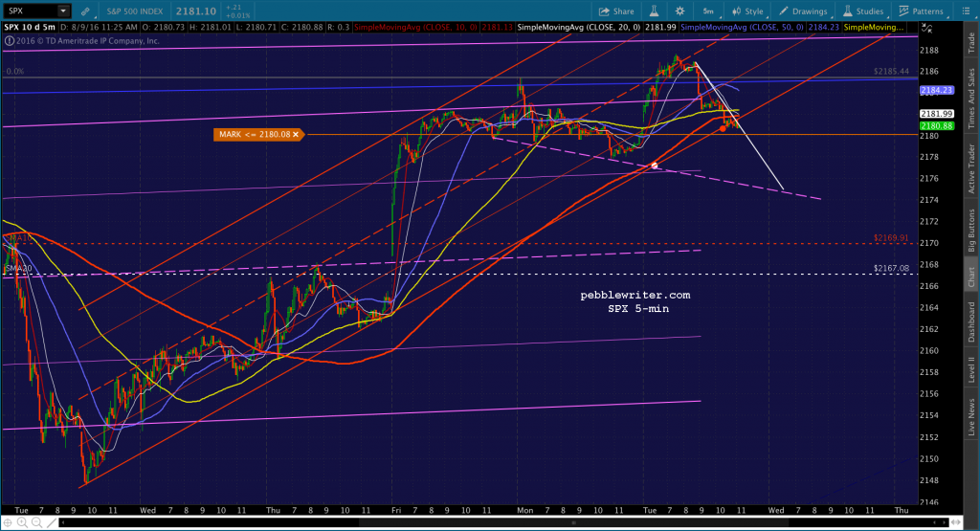Screen dimensions: 980x531
Task: Click the SPX 5-min chart text note
Action: [x=638, y=309]
